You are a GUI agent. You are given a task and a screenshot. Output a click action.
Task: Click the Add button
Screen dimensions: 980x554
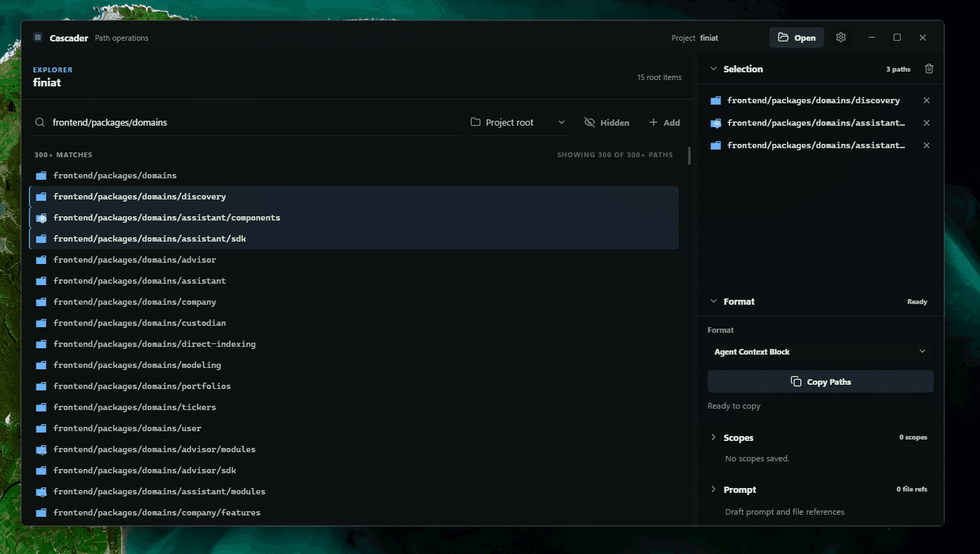click(x=665, y=122)
